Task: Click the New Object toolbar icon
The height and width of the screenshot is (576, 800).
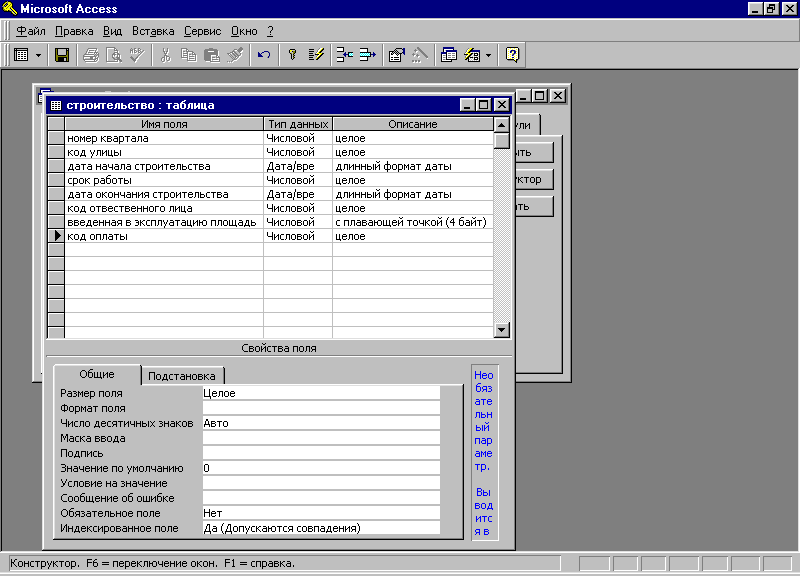Action: pyautogui.click(x=472, y=55)
